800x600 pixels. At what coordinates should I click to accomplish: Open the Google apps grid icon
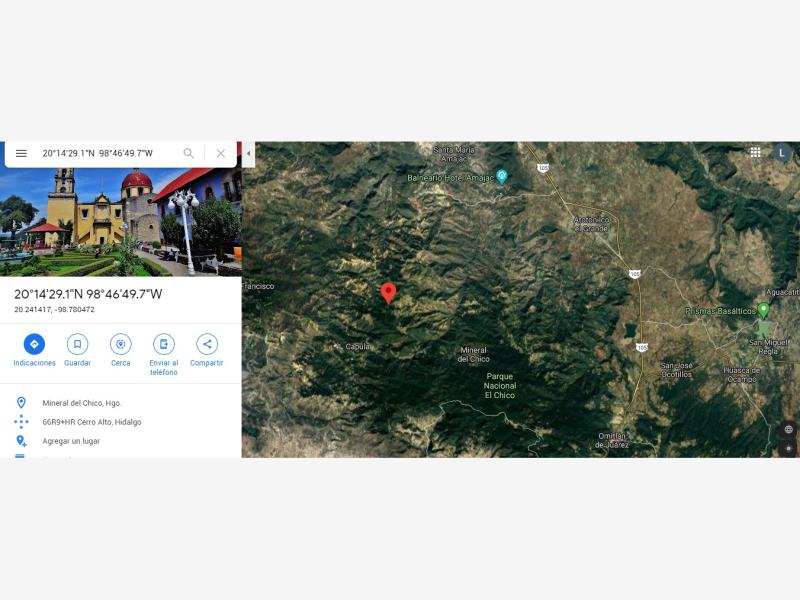point(755,152)
